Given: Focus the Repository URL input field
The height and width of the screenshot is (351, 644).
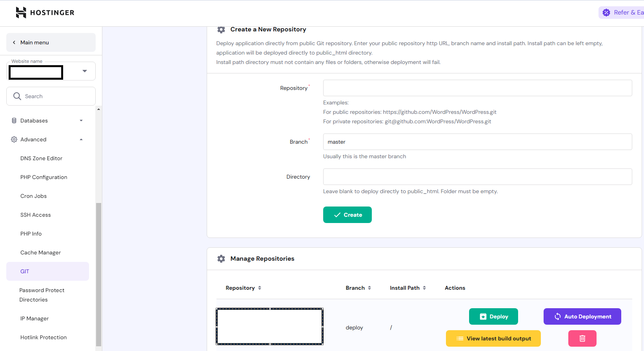Looking at the screenshot, I should (x=477, y=88).
